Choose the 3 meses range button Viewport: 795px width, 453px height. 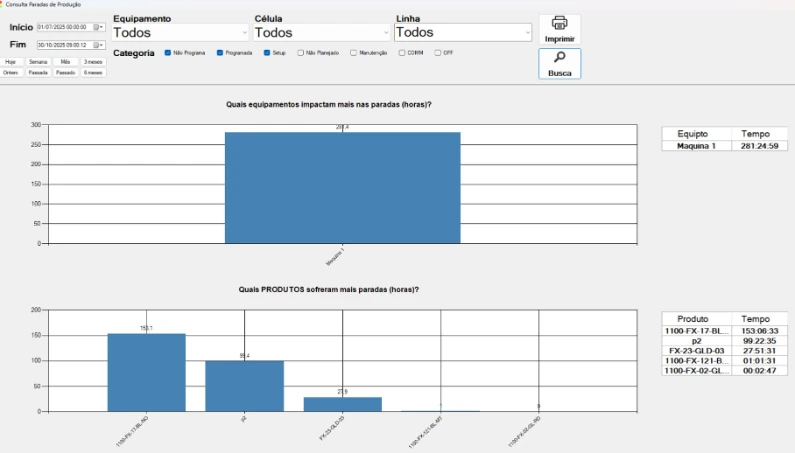pos(92,62)
